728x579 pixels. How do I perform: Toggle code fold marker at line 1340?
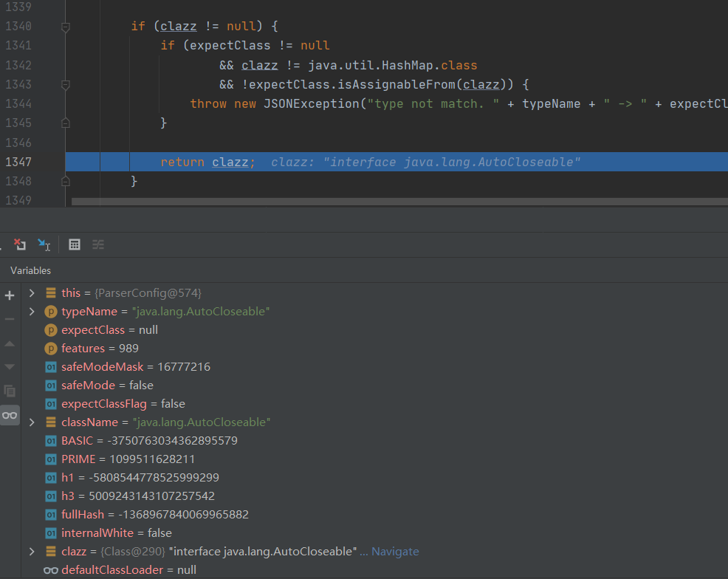coord(65,27)
